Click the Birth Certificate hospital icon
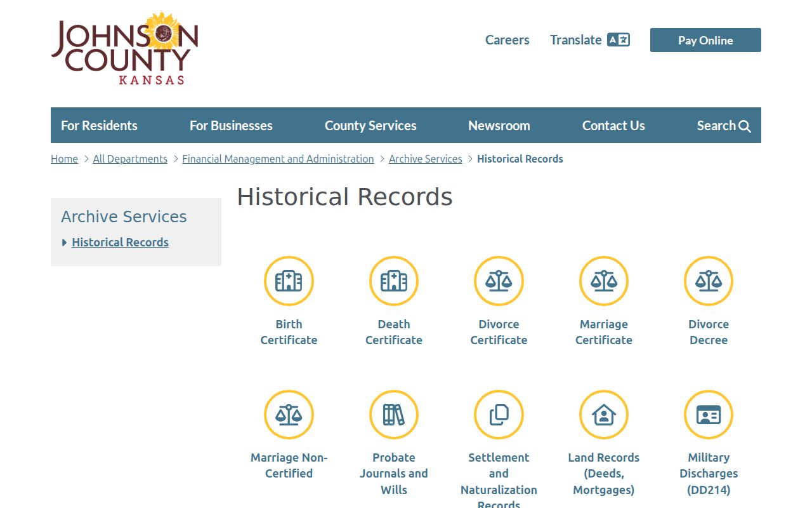The height and width of the screenshot is (508, 812). point(289,281)
